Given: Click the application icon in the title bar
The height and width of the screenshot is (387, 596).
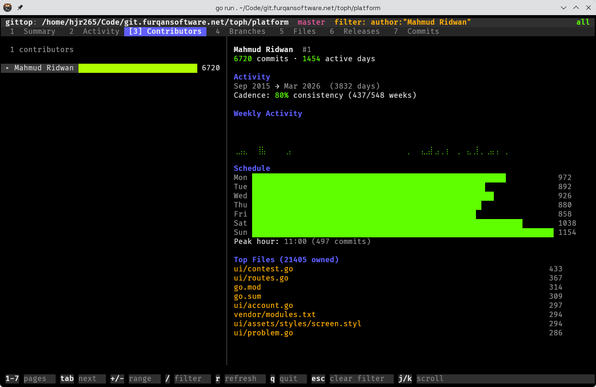Looking at the screenshot, I should (8, 8).
